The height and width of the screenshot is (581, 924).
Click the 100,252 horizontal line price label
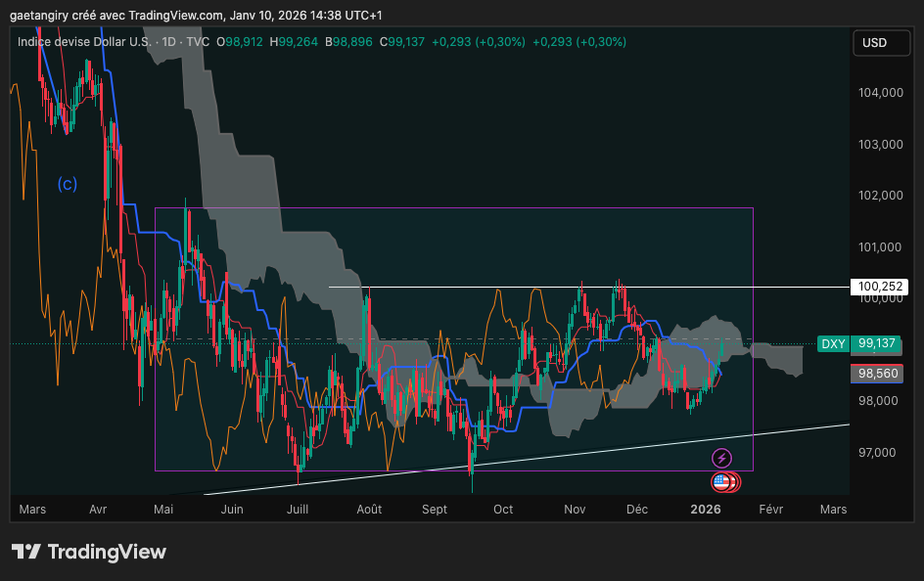[878, 287]
